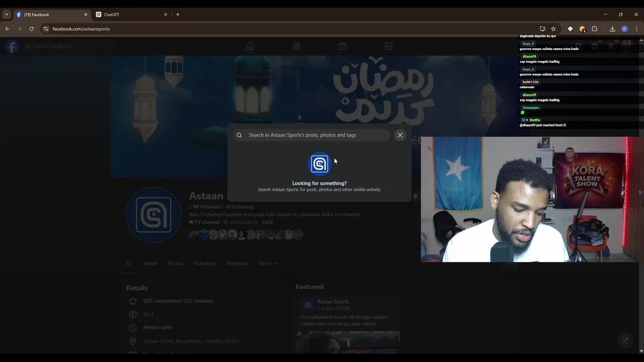This screenshot has width=644, height=362.
Task: Open Facebook Home feed icon
Action: point(250,46)
